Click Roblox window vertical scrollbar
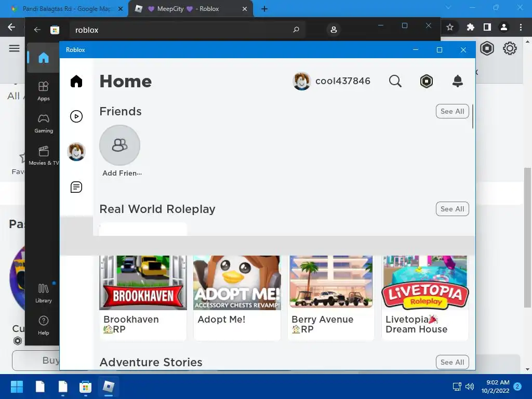Screen dimensions: 532x399 [473, 116]
